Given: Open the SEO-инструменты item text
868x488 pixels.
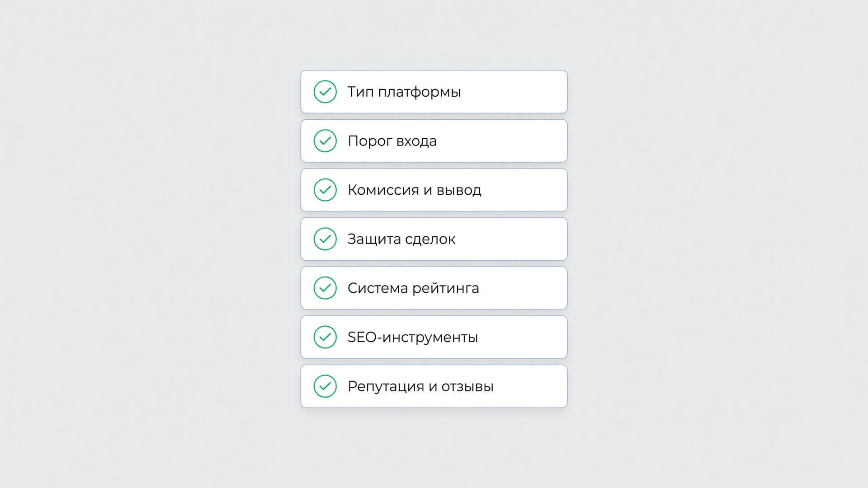Looking at the screenshot, I should pos(413,338).
